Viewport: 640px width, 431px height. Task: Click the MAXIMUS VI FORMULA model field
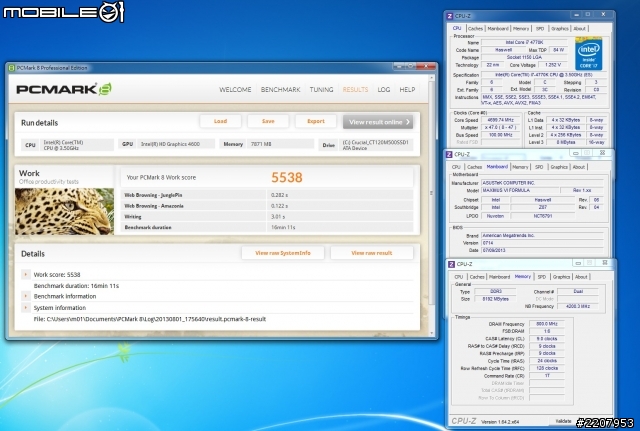(519, 190)
